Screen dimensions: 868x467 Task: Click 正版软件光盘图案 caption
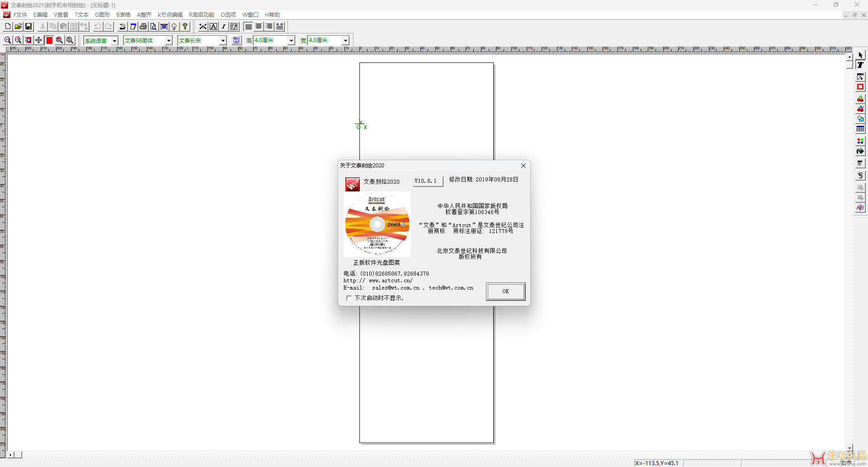(377, 262)
